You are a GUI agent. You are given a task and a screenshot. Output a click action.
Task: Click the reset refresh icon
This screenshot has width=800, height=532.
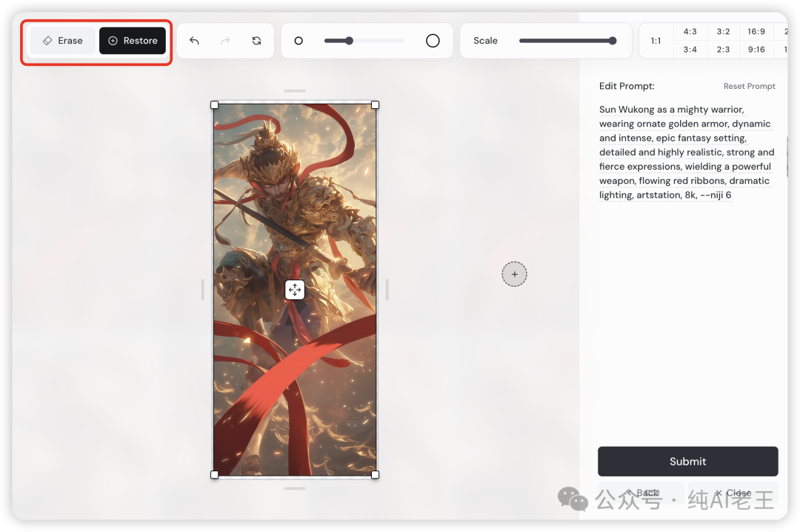point(256,41)
